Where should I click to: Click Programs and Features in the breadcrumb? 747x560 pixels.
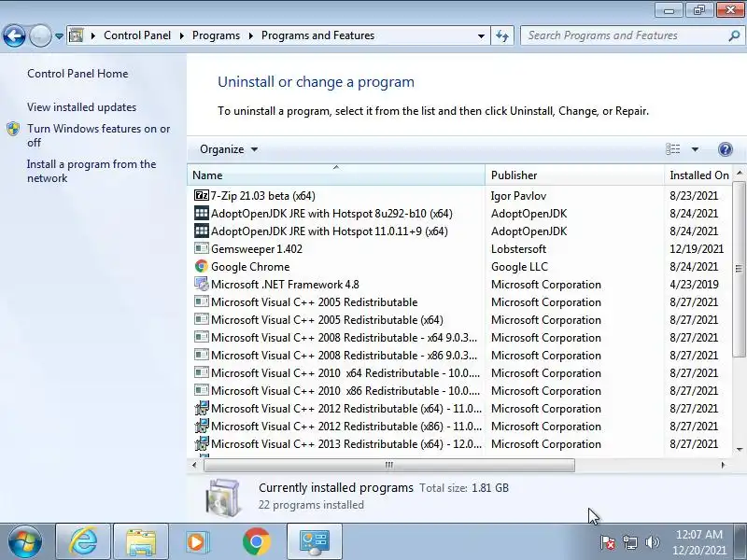317,35
